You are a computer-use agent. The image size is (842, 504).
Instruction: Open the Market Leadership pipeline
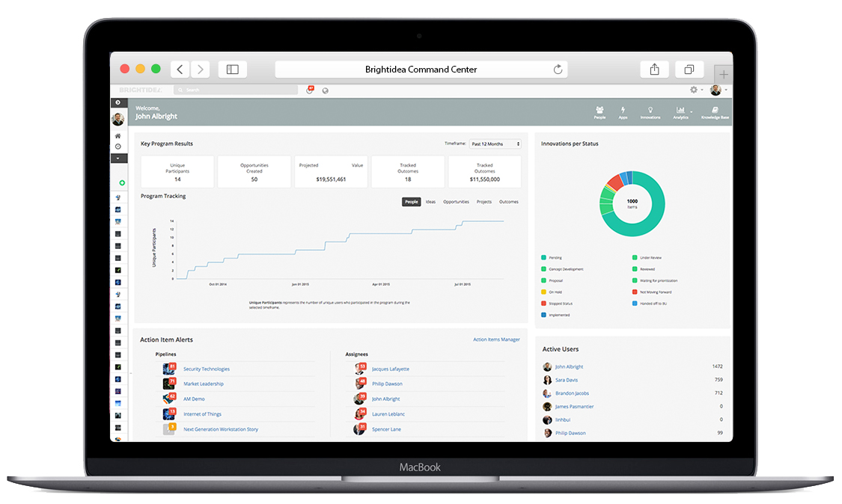click(204, 384)
